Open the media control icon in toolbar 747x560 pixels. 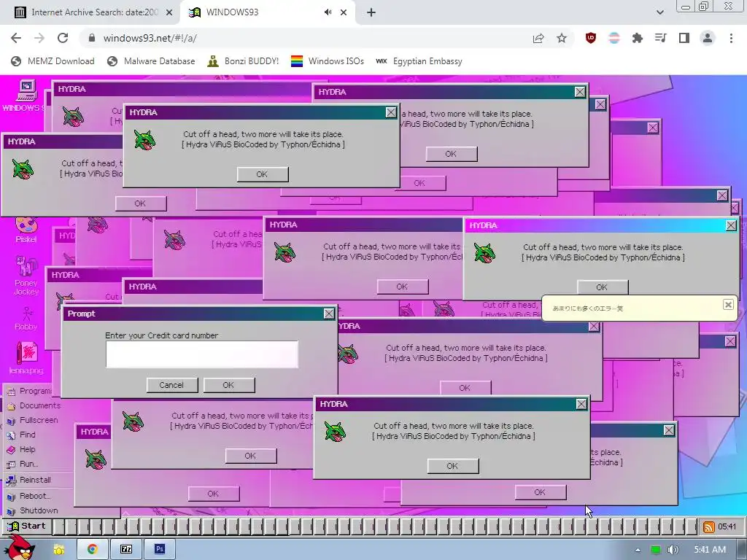661,38
